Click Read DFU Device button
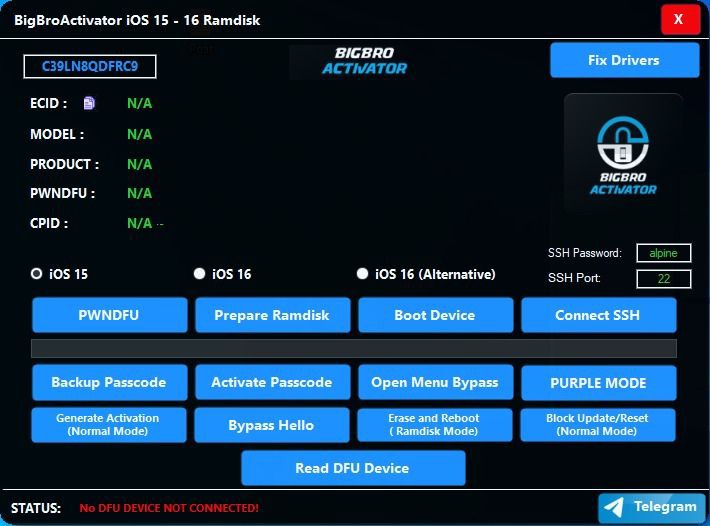Viewport: 710px width, 526px height. point(353,468)
